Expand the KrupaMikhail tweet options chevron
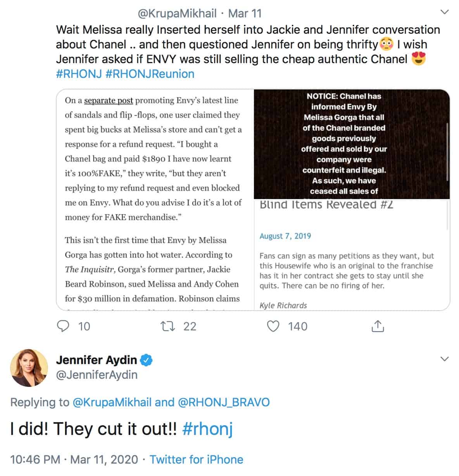 pos(445,12)
